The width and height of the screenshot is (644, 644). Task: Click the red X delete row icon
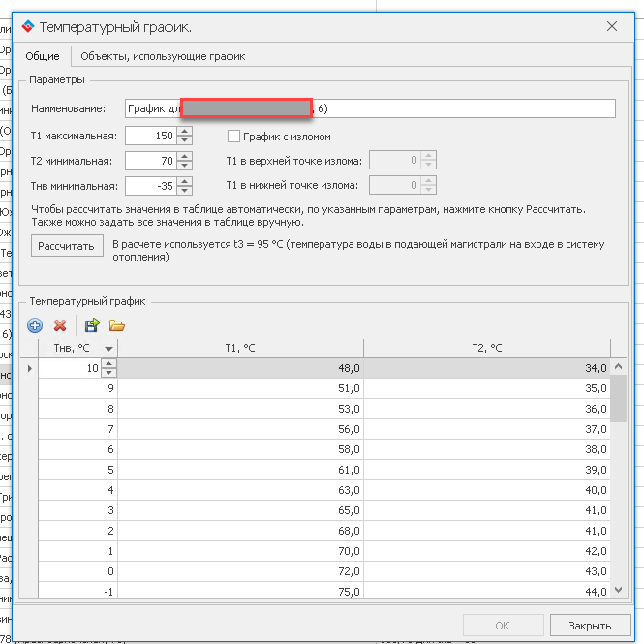point(60,326)
